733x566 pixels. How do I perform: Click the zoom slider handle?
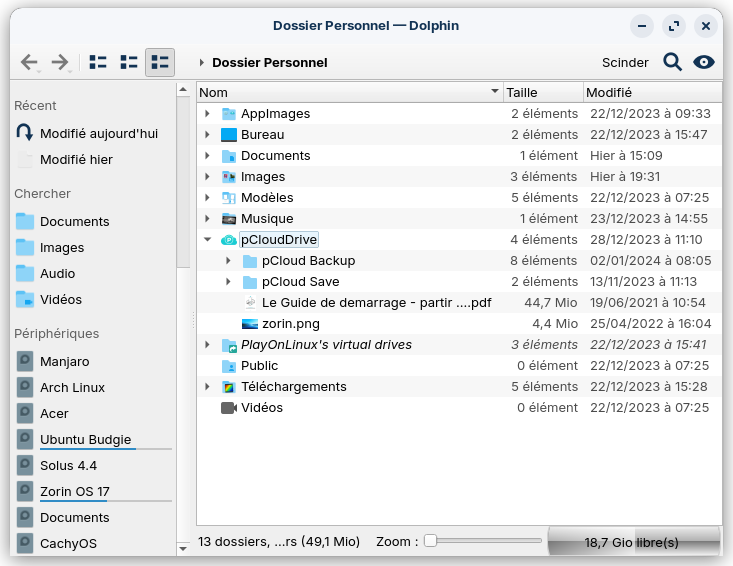(x=430, y=541)
